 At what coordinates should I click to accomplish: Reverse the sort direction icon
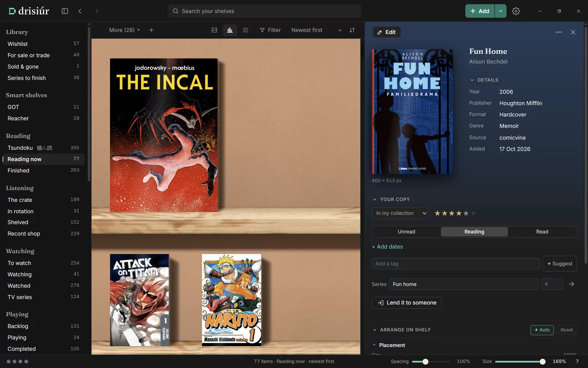[x=352, y=30]
